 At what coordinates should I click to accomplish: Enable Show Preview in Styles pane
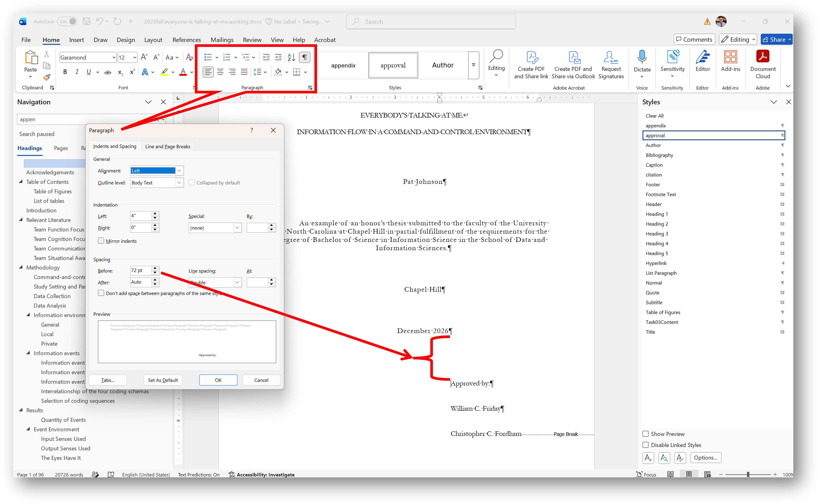tap(645, 434)
